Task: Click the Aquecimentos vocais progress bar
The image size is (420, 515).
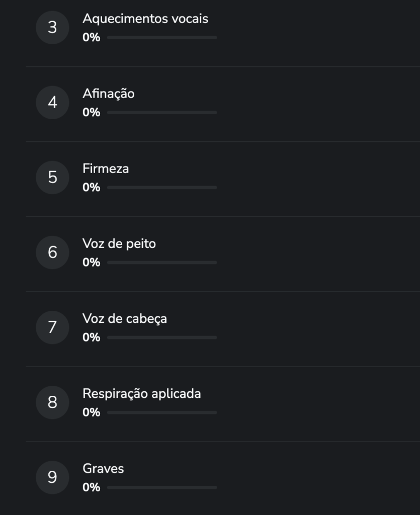Action: point(162,38)
